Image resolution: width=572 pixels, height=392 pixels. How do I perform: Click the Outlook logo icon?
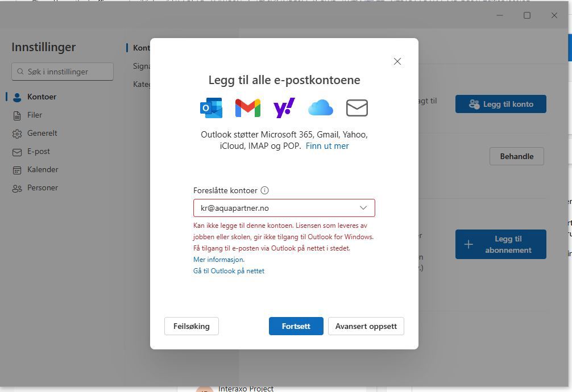pyautogui.click(x=211, y=108)
